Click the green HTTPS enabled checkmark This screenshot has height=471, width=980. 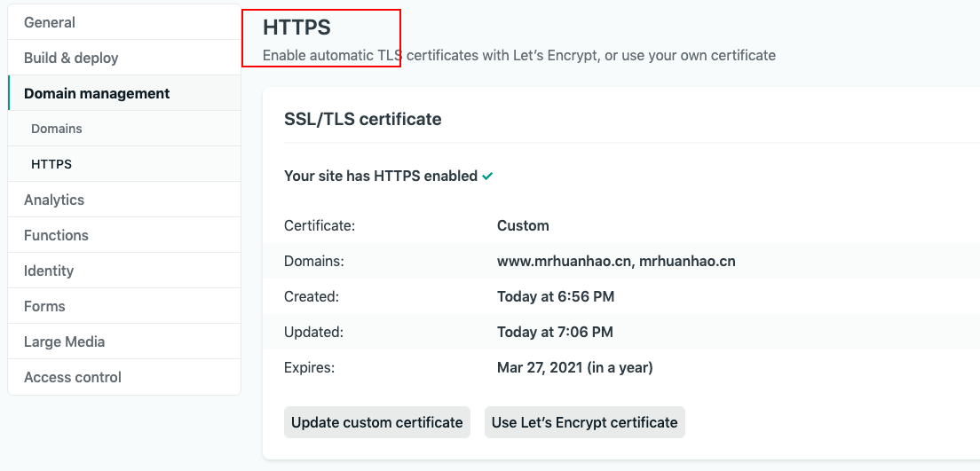487,177
